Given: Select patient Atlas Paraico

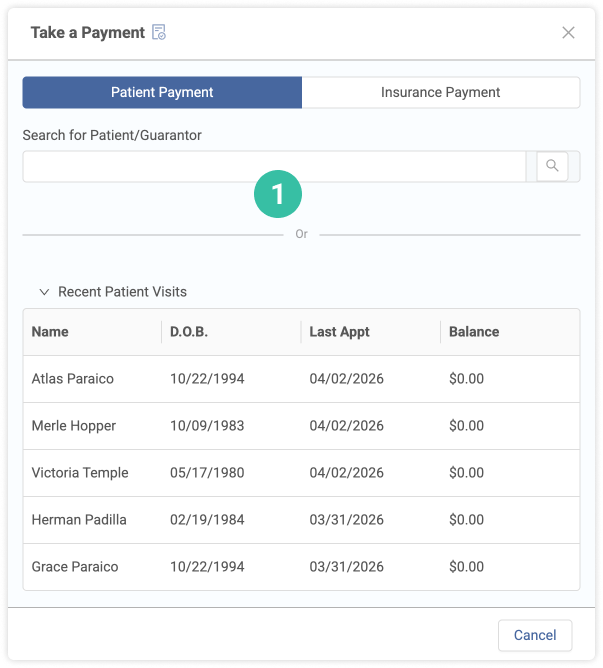Looking at the screenshot, I should (x=73, y=379).
